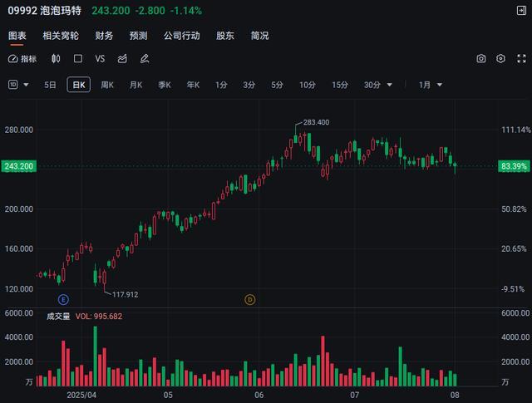The image size is (532, 403).
Task: Click the area chart icon in toolbar
Action: [x=122, y=59]
